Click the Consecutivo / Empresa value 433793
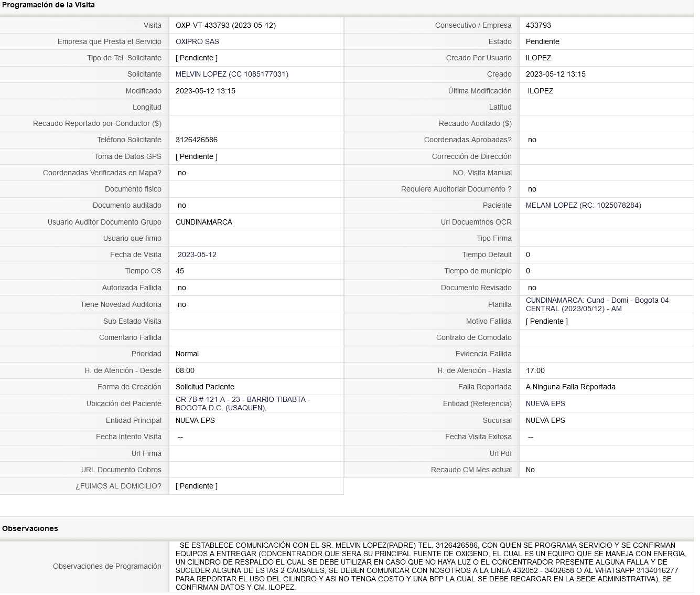The height and width of the screenshot is (595, 700). coord(539,25)
